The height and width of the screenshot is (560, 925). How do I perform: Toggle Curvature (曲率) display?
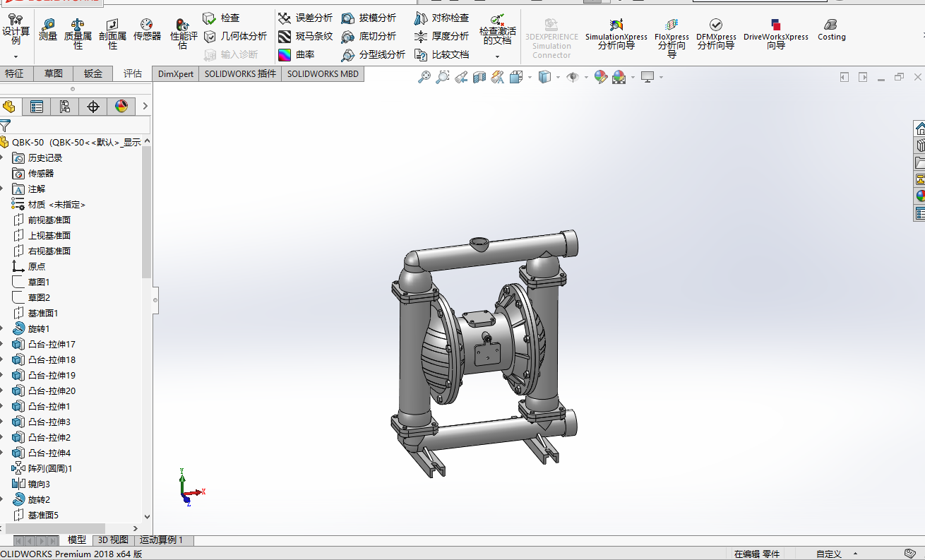click(x=297, y=54)
